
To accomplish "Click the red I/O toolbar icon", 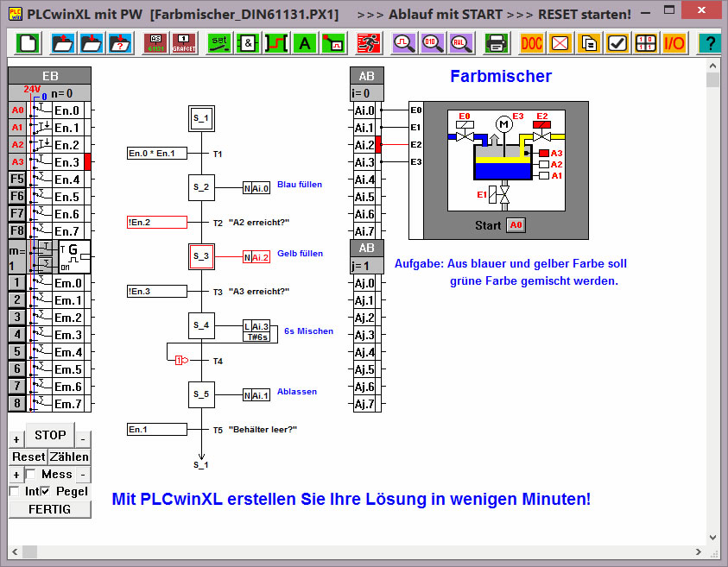I will click(x=674, y=43).
